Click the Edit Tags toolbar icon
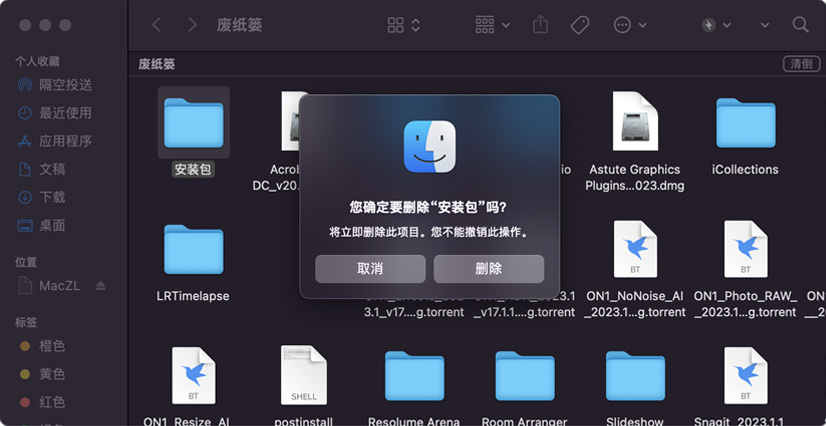 pyautogui.click(x=580, y=25)
